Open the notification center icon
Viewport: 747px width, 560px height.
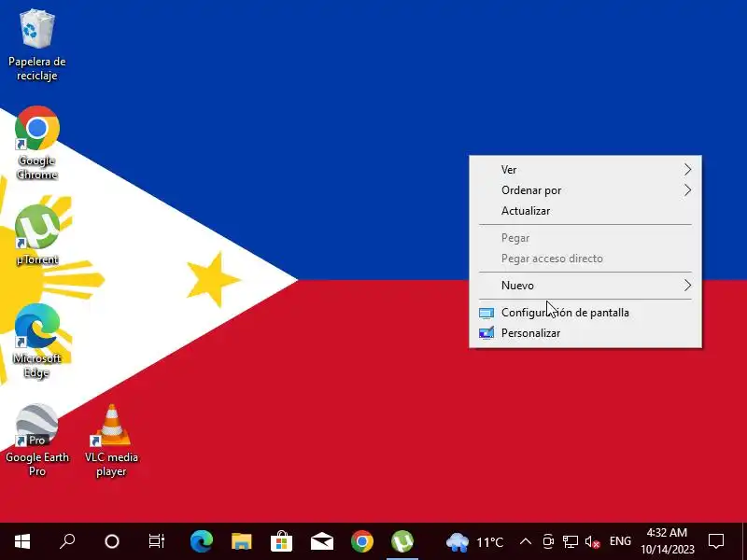coord(716,541)
